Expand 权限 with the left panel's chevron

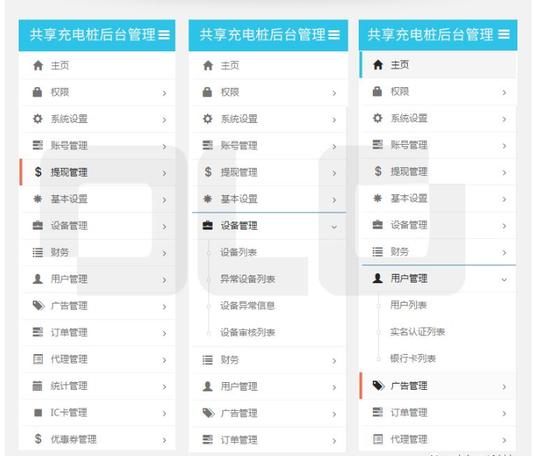[164, 93]
